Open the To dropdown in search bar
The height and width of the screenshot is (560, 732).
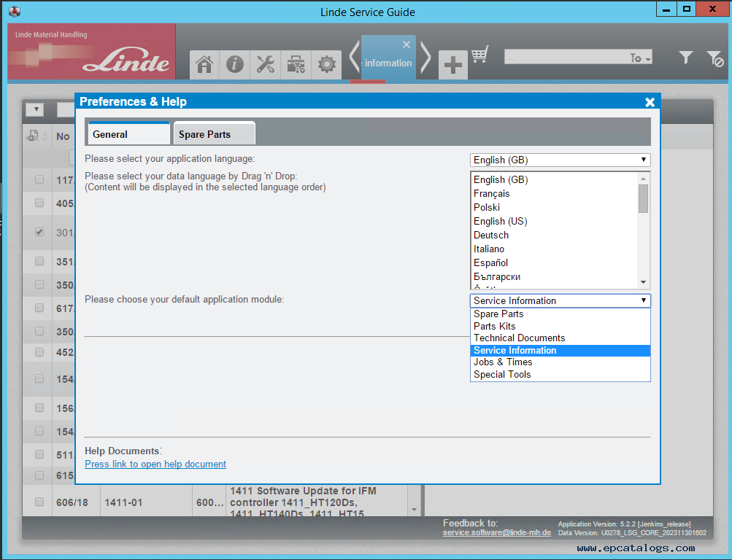pyautogui.click(x=641, y=58)
